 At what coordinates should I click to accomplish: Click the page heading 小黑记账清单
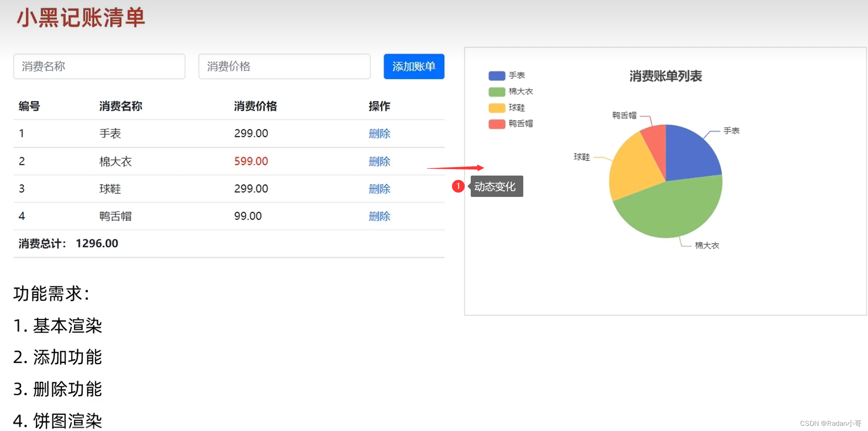(81, 18)
